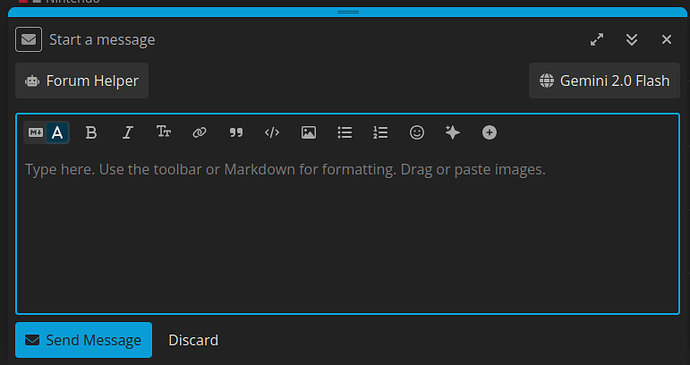Expand the composer to full screen

(597, 40)
